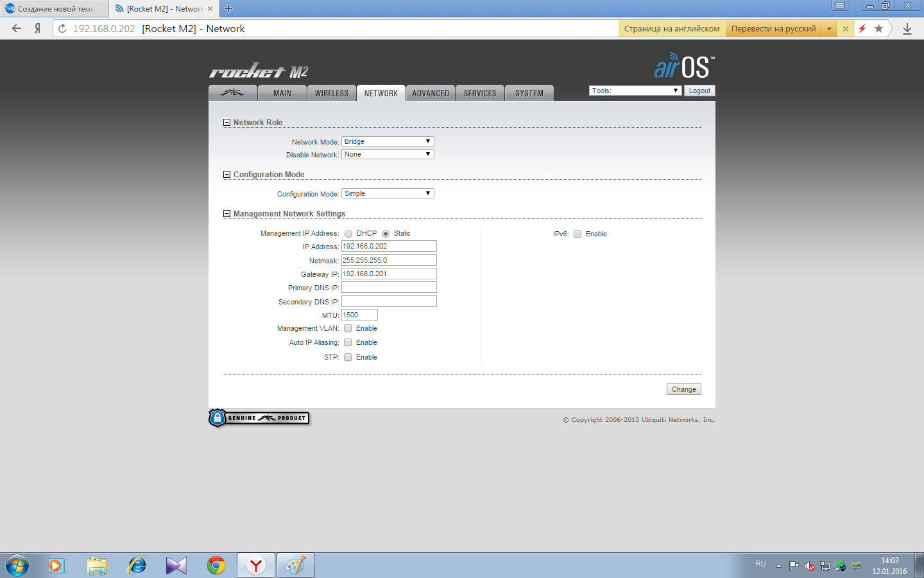Click the IP Address input field
The width and height of the screenshot is (924, 578).
[x=389, y=246]
